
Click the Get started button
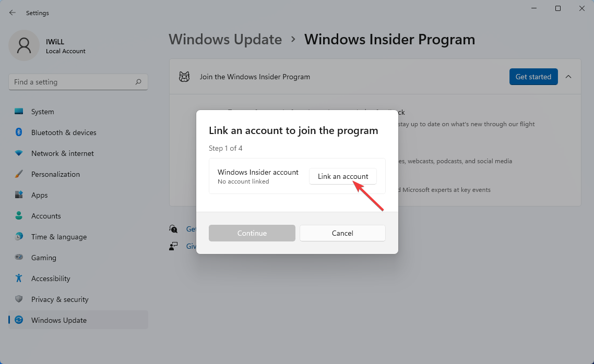pos(533,77)
